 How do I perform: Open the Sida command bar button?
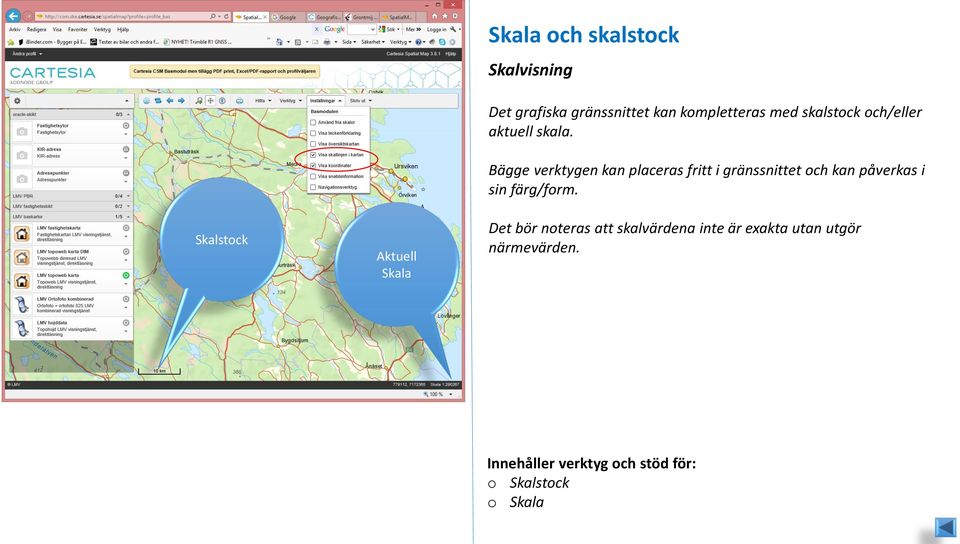(x=348, y=42)
